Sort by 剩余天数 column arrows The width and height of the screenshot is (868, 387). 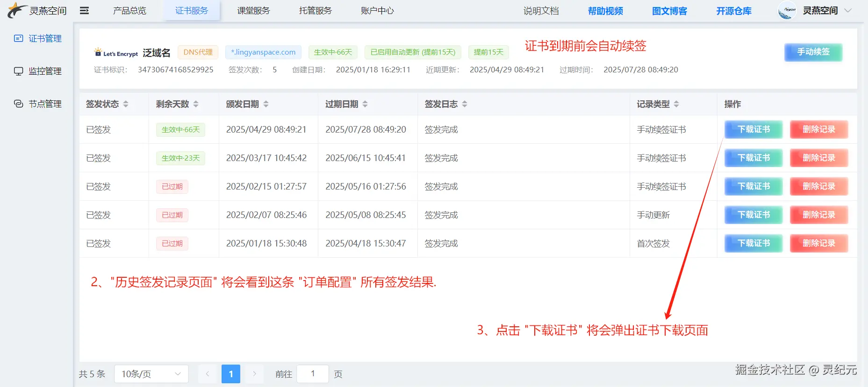click(x=196, y=104)
